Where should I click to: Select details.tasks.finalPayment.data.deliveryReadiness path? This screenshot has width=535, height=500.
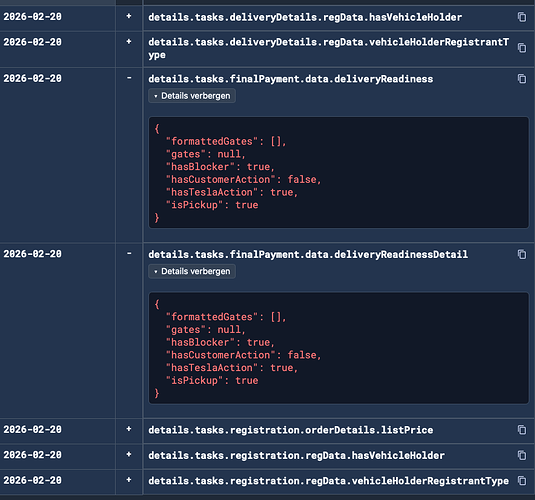pyautogui.click(x=290, y=79)
